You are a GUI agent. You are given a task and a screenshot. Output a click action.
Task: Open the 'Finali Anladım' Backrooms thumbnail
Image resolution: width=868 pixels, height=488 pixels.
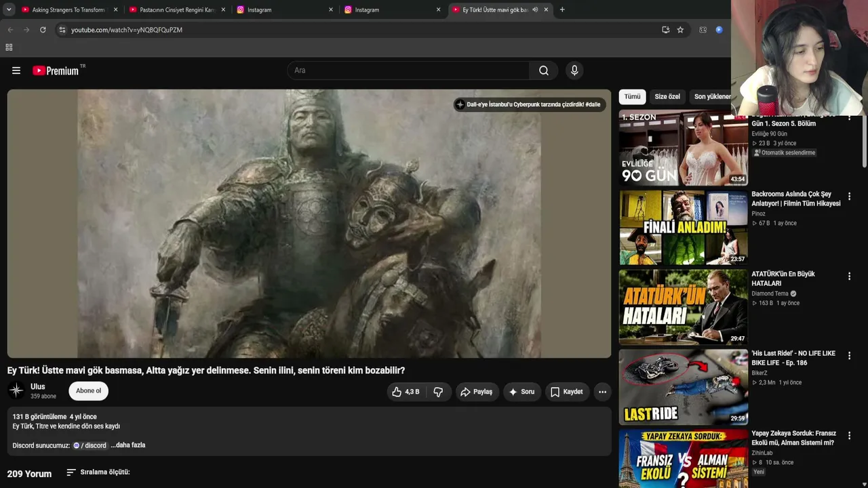point(684,227)
